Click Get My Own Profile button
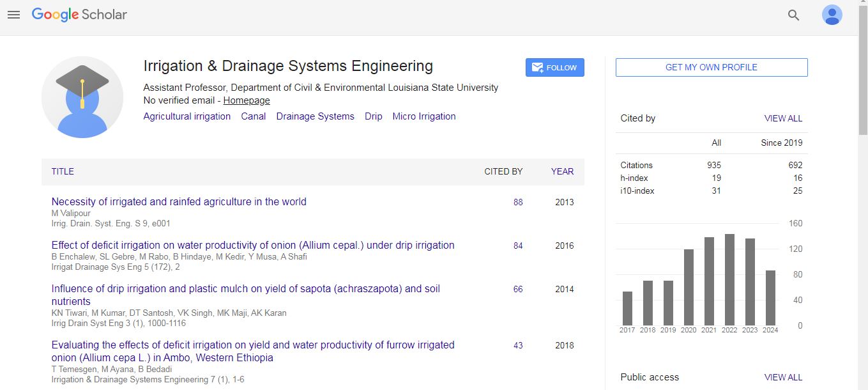The width and height of the screenshot is (868, 390). pos(711,68)
